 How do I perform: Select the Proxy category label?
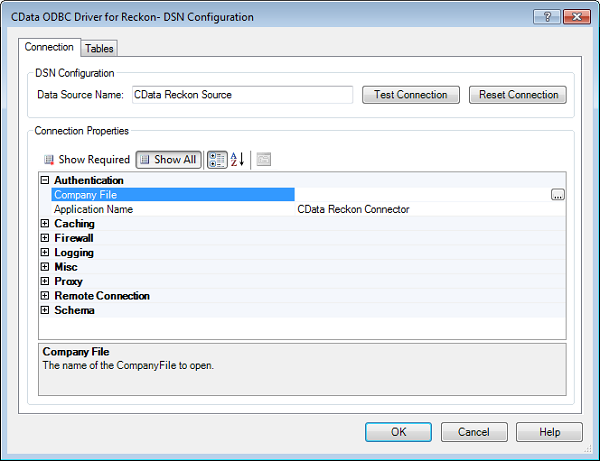point(68,281)
